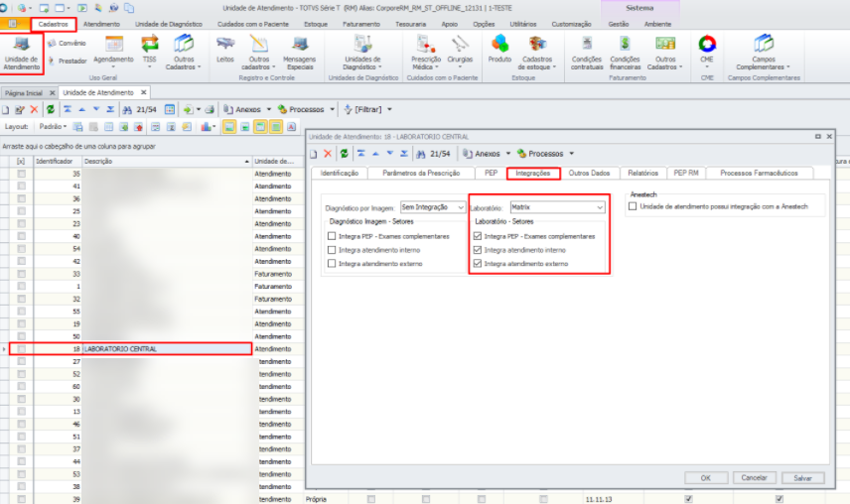
Task: Open the CME ribbon icon
Action: (707, 52)
